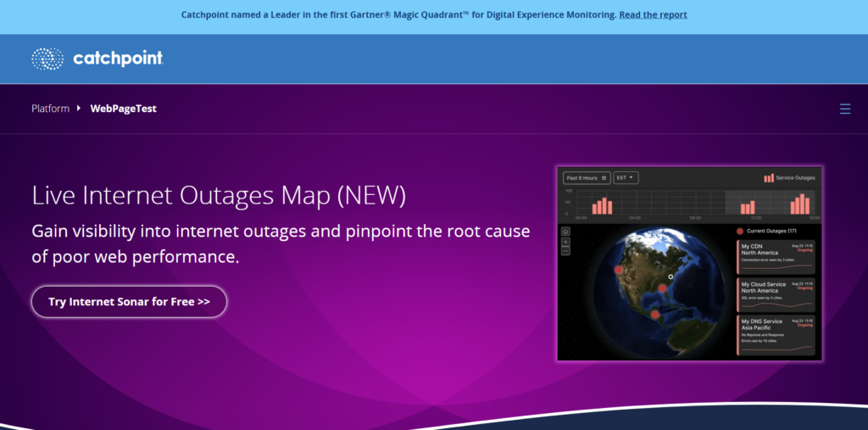The height and width of the screenshot is (430, 868).
Task: Expand the EST timezone dropdown
Action: [626, 178]
